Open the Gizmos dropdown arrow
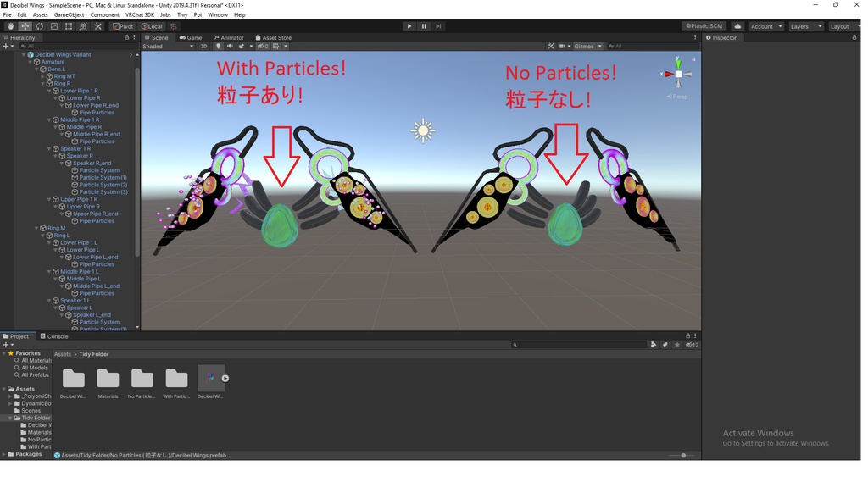 (599, 46)
